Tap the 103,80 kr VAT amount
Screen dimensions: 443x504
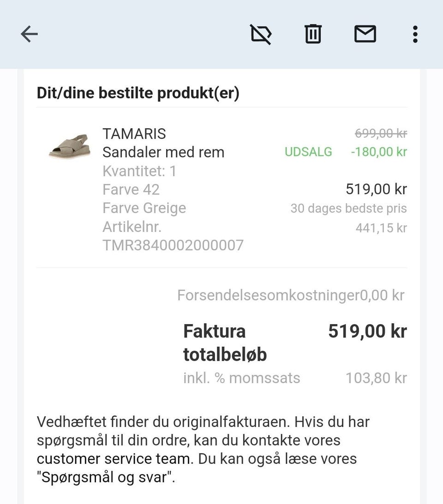coord(376,378)
